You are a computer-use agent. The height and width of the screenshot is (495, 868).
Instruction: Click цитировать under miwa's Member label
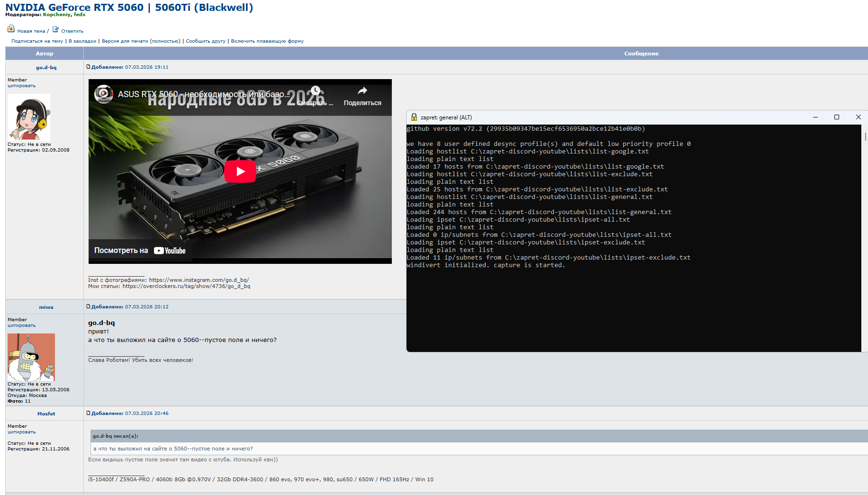click(21, 325)
